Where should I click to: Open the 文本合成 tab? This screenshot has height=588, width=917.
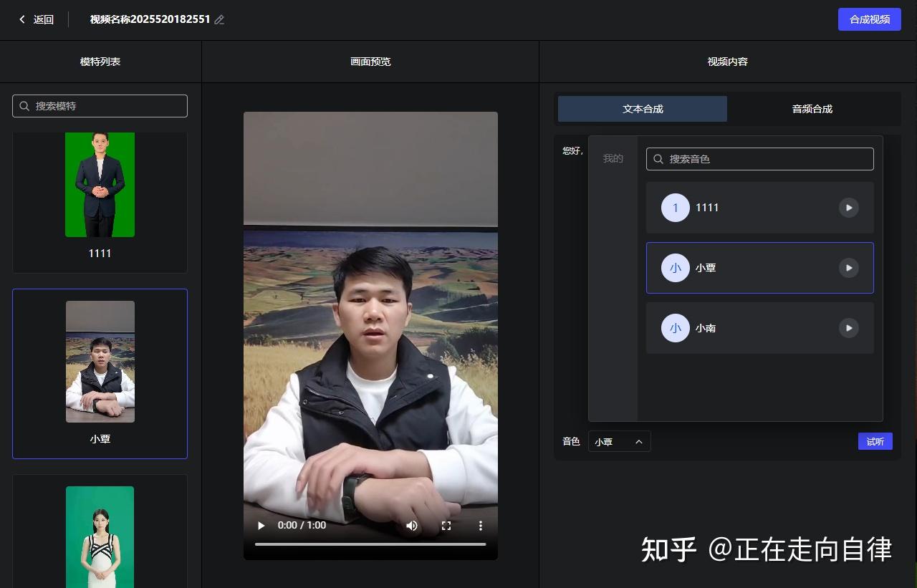coord(643,108)
